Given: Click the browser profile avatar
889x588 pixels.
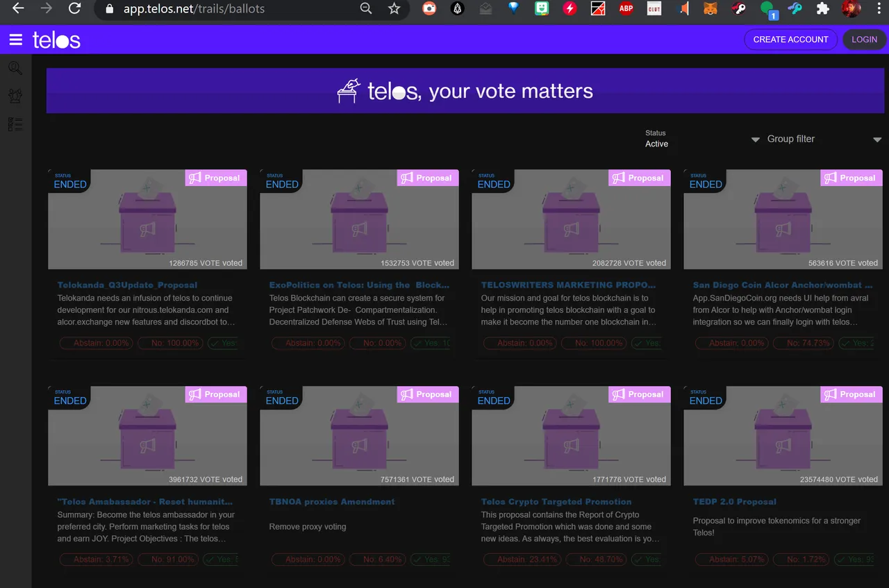Looking at the screenshot, I should pos(851,9).
